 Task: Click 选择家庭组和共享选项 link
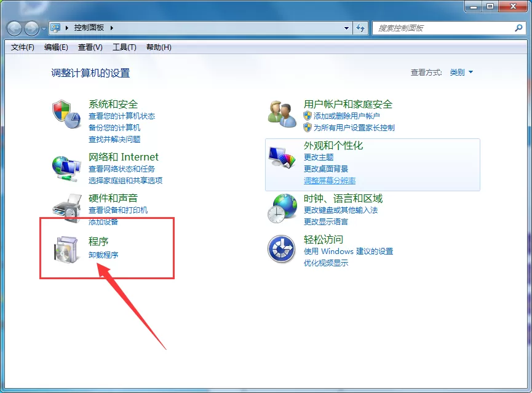click(125, 180)
